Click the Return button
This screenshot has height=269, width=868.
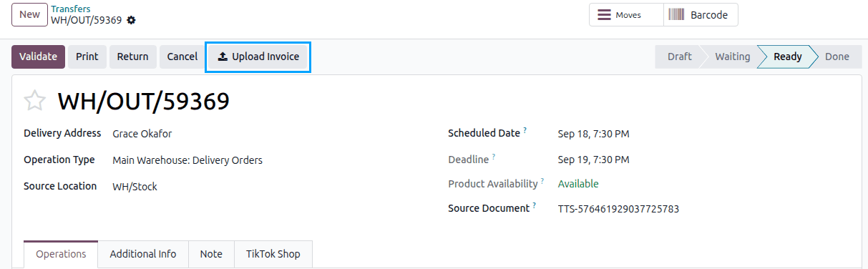pyautogui.click(x=133, y=57)
